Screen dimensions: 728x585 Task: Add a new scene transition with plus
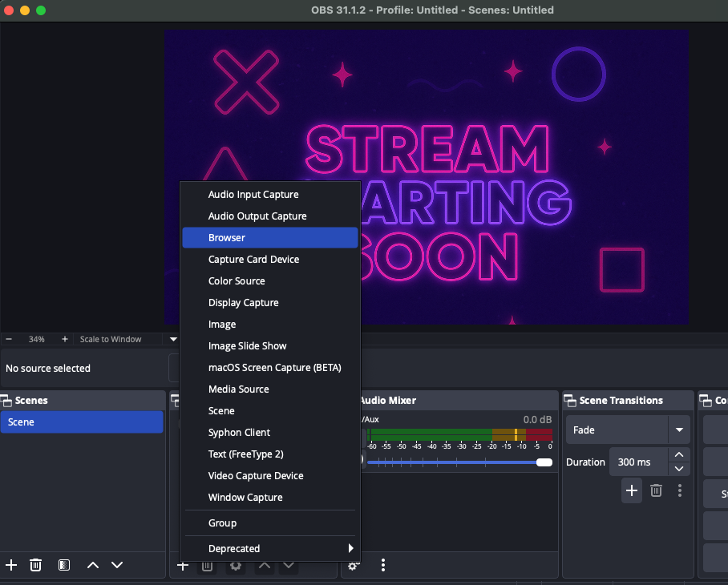[632, 490]
